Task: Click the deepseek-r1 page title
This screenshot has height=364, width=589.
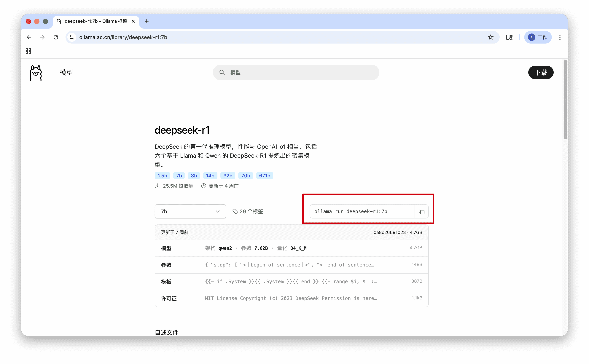Action: (x=182, y=130)
